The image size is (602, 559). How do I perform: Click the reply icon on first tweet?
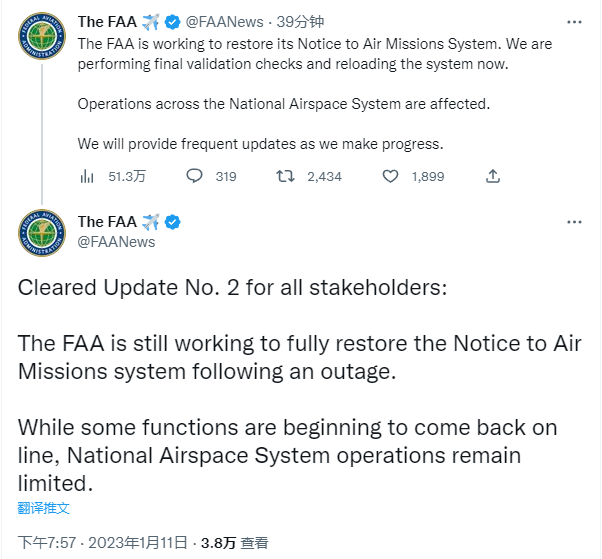coord(195,176)
